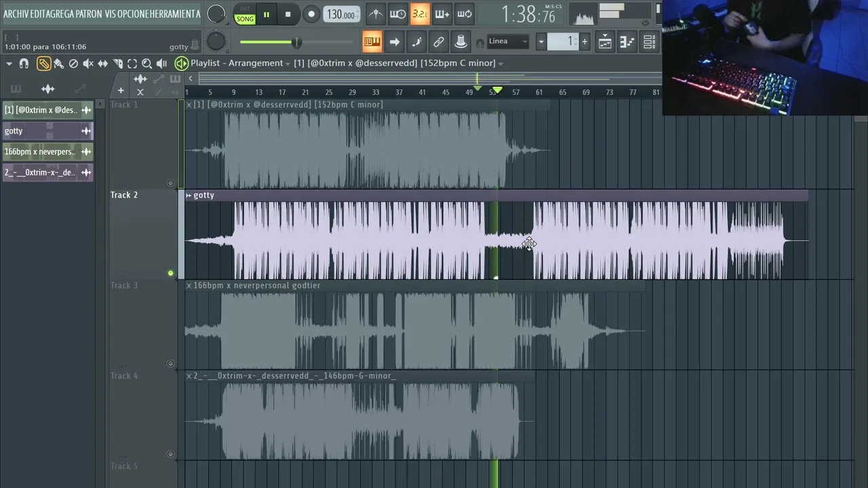Click the master pitch knob

tap(216, 42)
